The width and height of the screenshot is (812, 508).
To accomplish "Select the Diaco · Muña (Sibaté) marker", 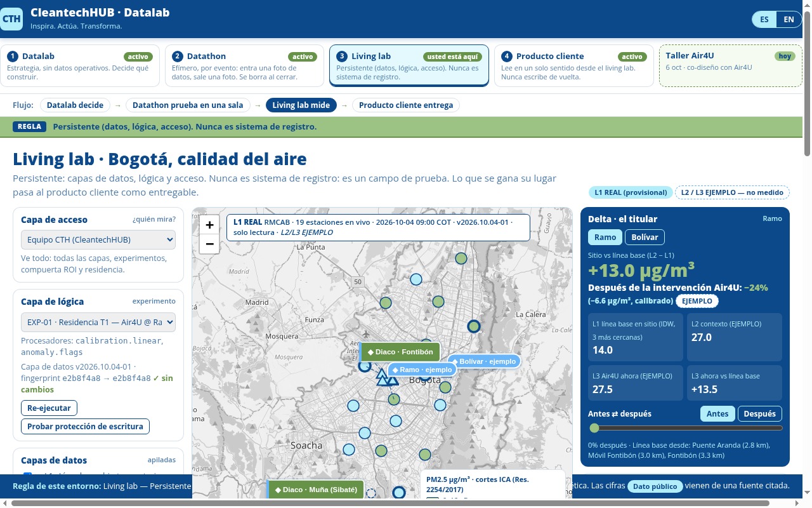I will [x=315, y=490].
